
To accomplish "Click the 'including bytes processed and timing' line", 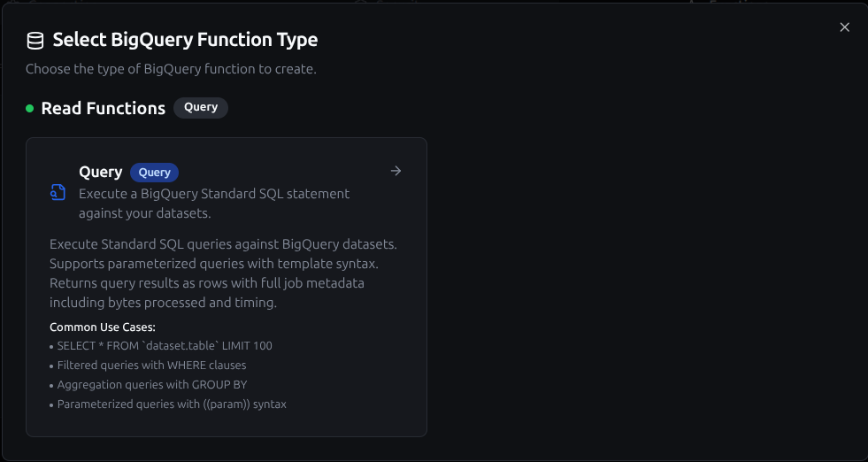I will coord(163,303).
